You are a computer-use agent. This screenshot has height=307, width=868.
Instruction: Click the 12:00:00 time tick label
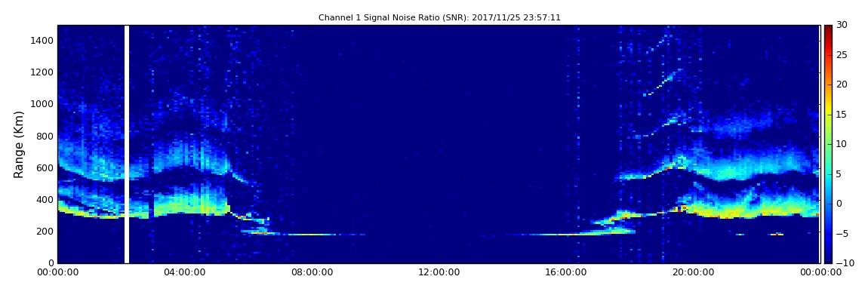439,273
